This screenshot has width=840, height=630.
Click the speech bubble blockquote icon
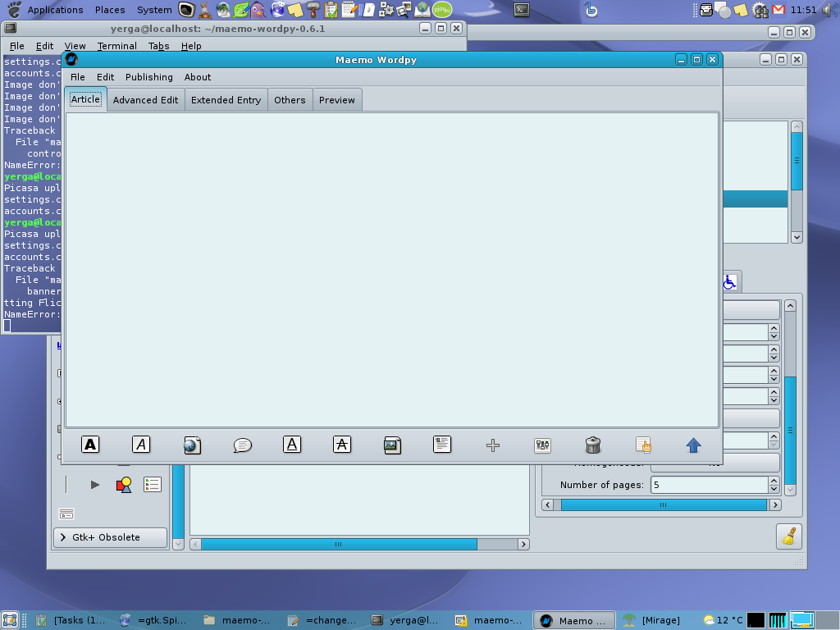point(242,445)
